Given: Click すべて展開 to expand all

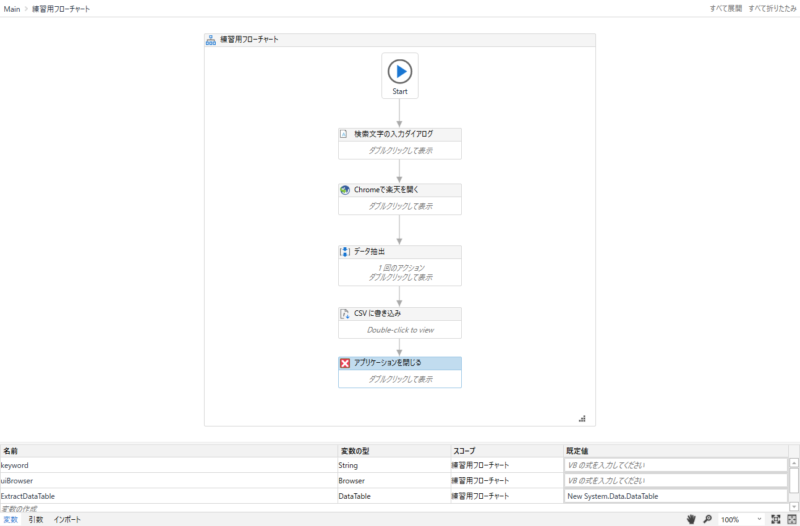Looking at the screenshot, I should (x=725, y=8).
